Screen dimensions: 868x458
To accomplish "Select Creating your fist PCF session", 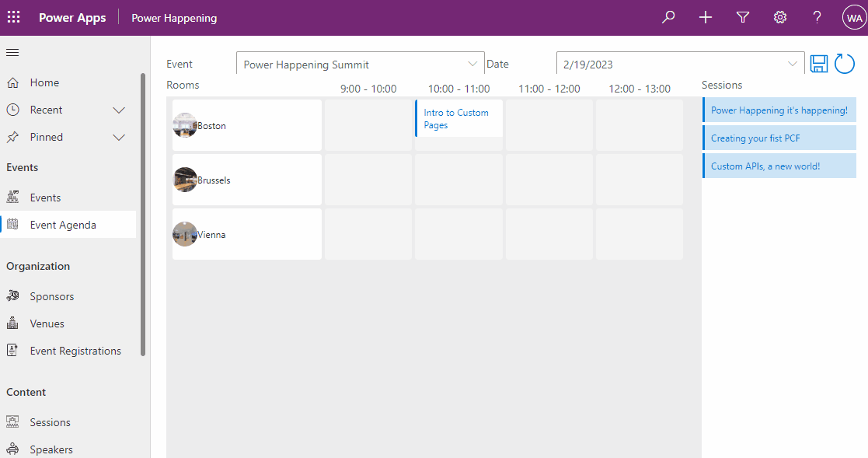I will coord(779,138).
